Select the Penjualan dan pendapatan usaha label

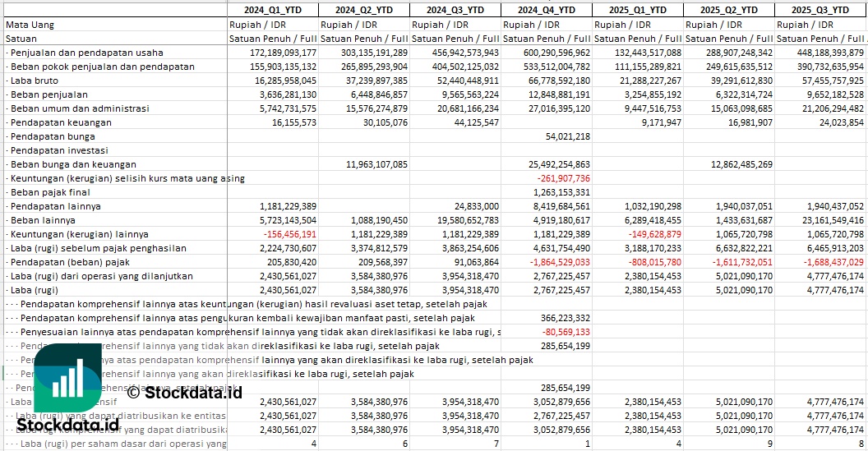pos(87,53)
